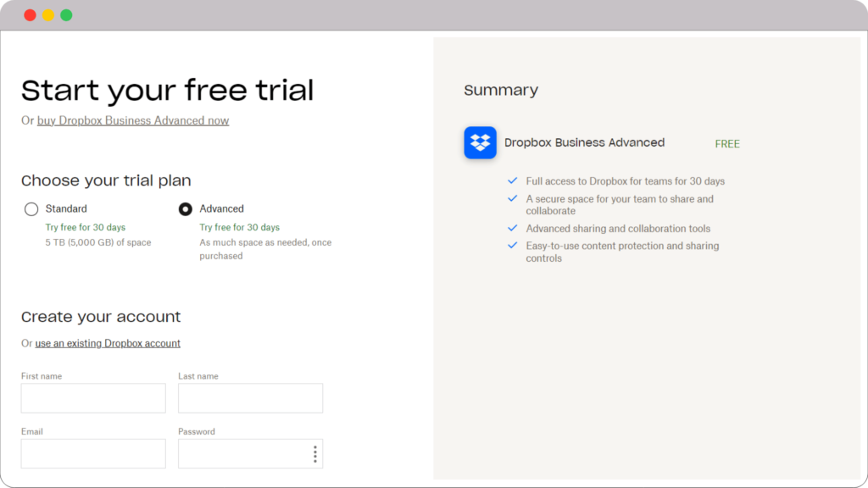The width and height of the screenshot is (868, 488).
Task: Click inside the First name input field
Action: coord(92,398)
